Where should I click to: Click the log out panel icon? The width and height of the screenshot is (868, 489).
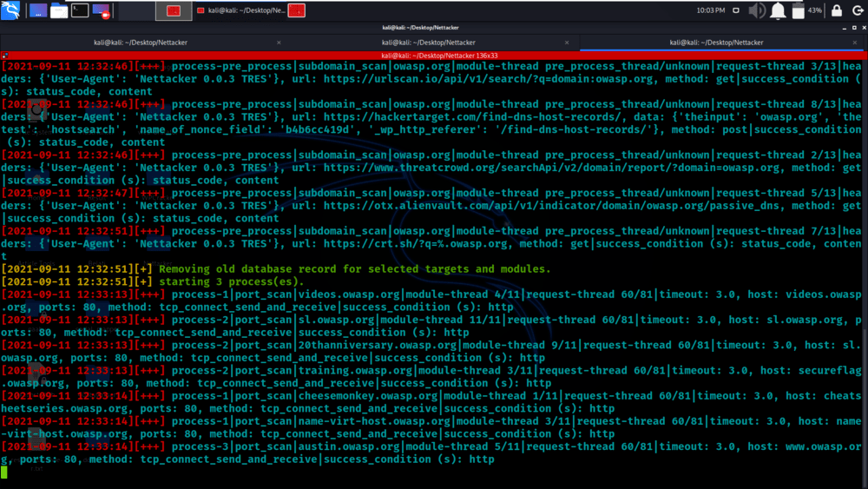[x=858, y=10]
